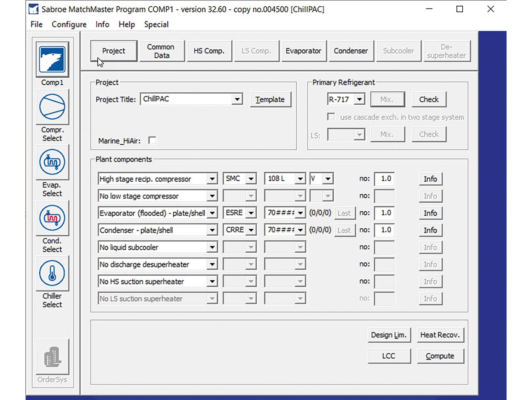The width and height of the screenshot is (532, 400).
Task: Open the SMC compressor series dropdown
Action: pyautogui.click(x=251, y=179)
